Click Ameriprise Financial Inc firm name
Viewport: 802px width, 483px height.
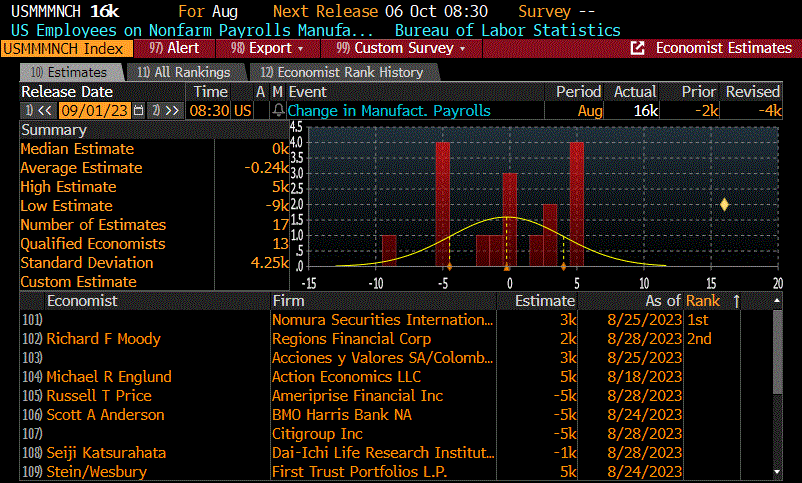pyautogui.click(x=358, y=396)
